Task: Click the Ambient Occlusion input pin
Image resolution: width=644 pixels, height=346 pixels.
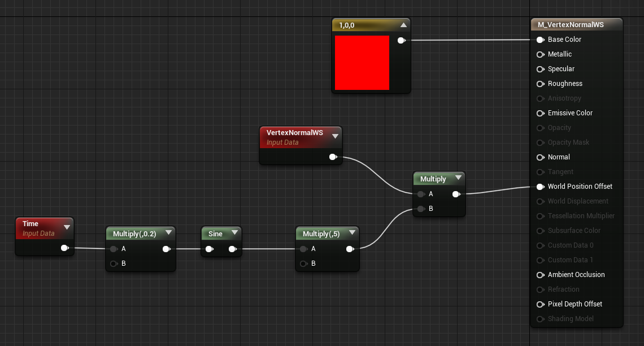Action: tap(541, 275)
